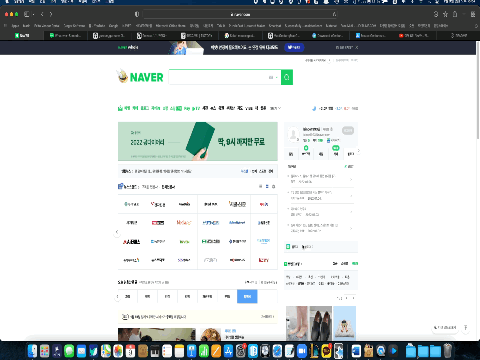
Task: Expand the bookmarks bar overflow chevron
Action: [x=476, y=26]
